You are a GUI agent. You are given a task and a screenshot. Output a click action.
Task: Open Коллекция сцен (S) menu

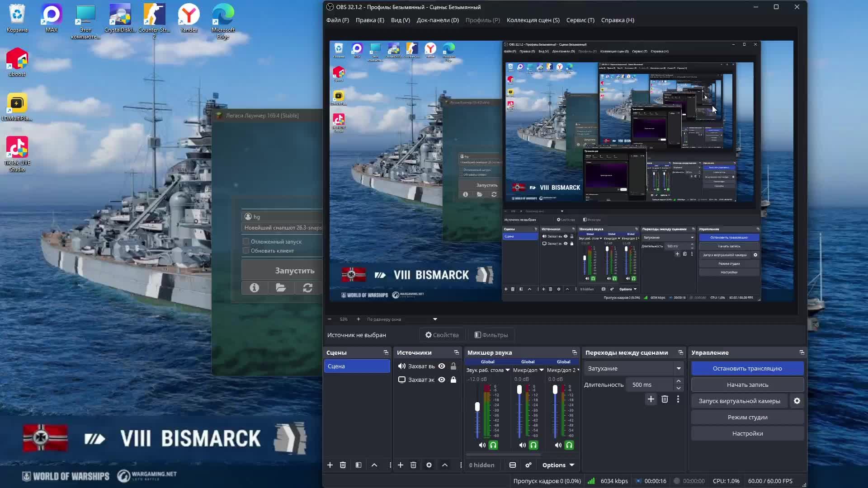tap(533, 20)
